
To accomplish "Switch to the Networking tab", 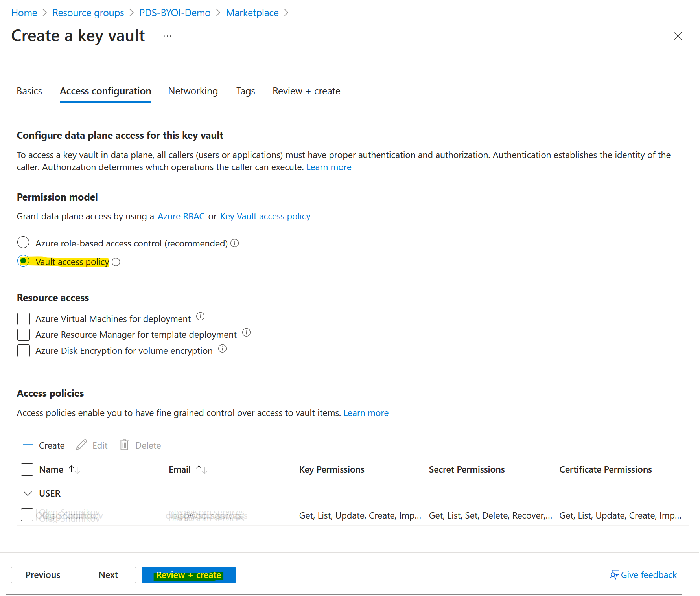I will [193, 91].
